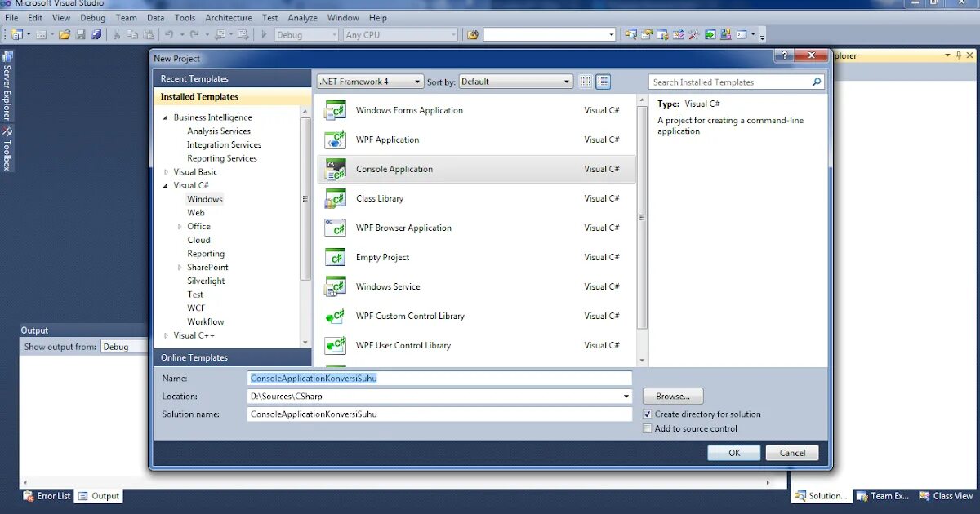Click the Start Debugging play icon
Image resolution: width=980 pixels, height=514 pixels.
tap(264, 34)
